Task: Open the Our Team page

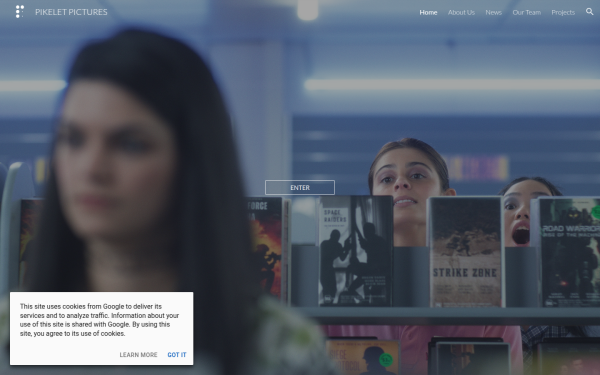Action: click(527, 12)
